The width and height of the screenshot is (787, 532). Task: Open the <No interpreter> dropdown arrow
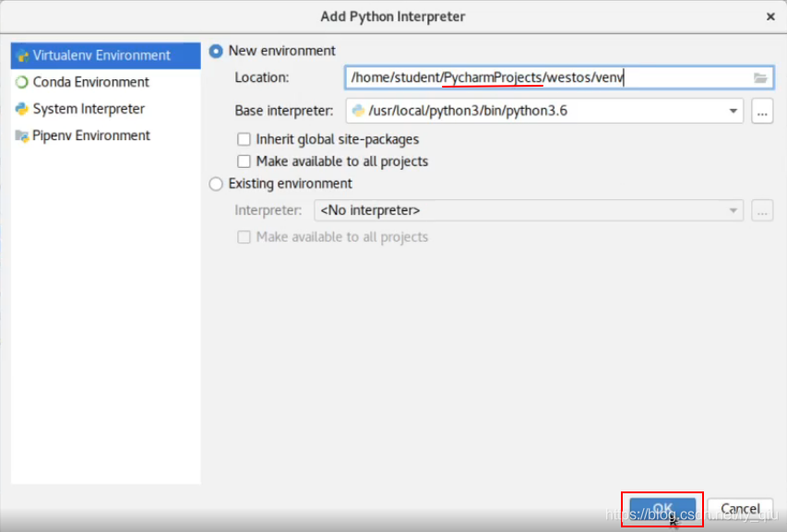click(733, 210)
